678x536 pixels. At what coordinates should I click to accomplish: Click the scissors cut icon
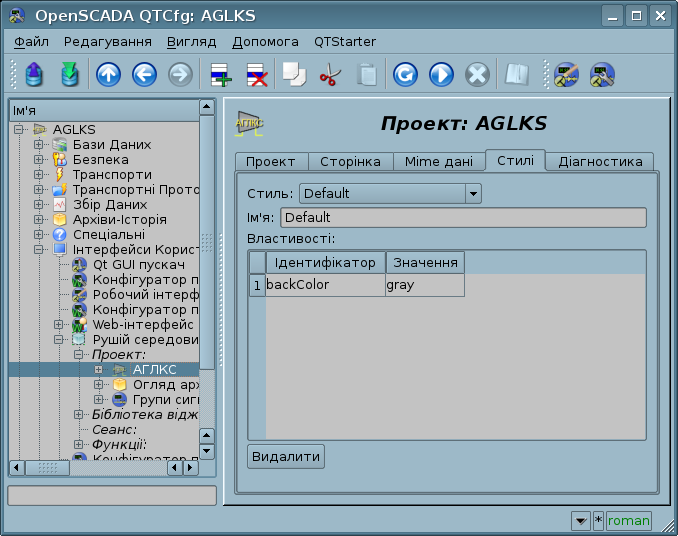click(330, 74)
